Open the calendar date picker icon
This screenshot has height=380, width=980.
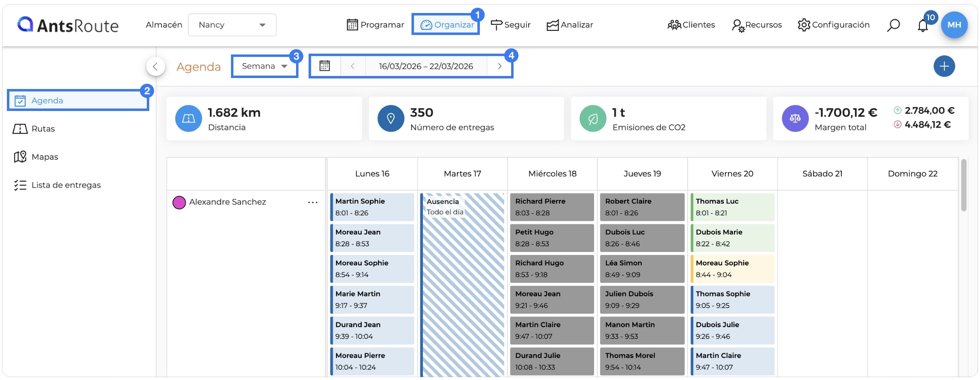click(x=324, y=66)
